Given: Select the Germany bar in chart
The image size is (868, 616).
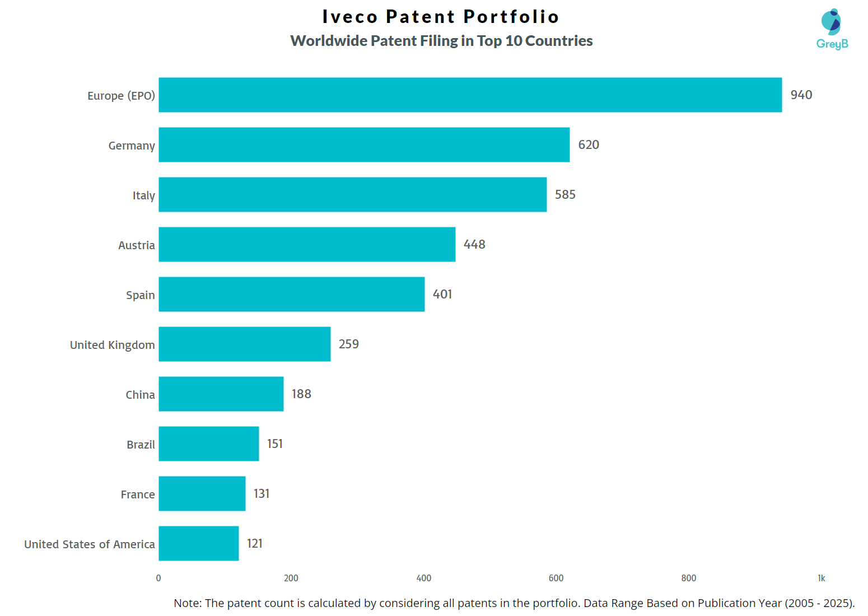Looking at the screenshot, I should (x=364, y=144).
